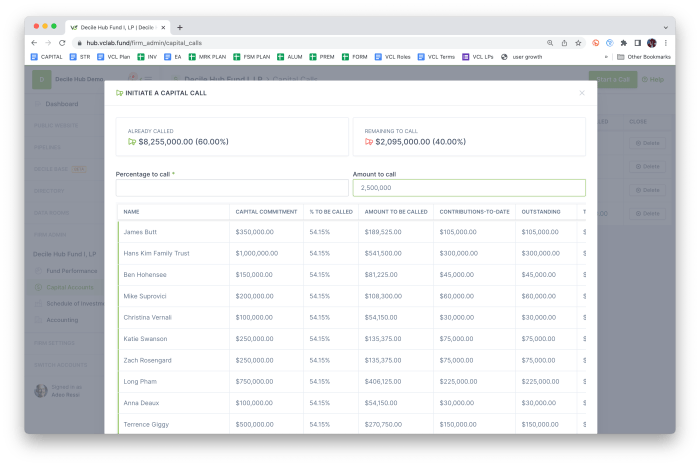Toggle the browser side panel icon
The height and width of the screenshot is (466, 700).
638,43
